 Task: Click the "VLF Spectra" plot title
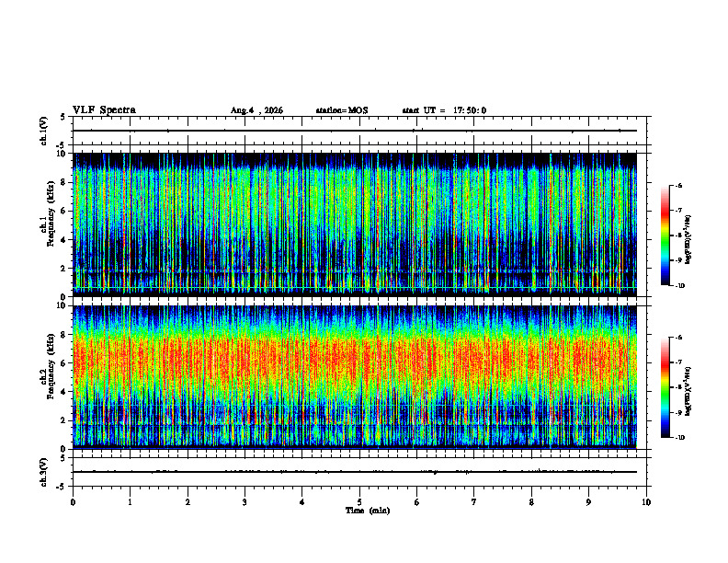104,110
